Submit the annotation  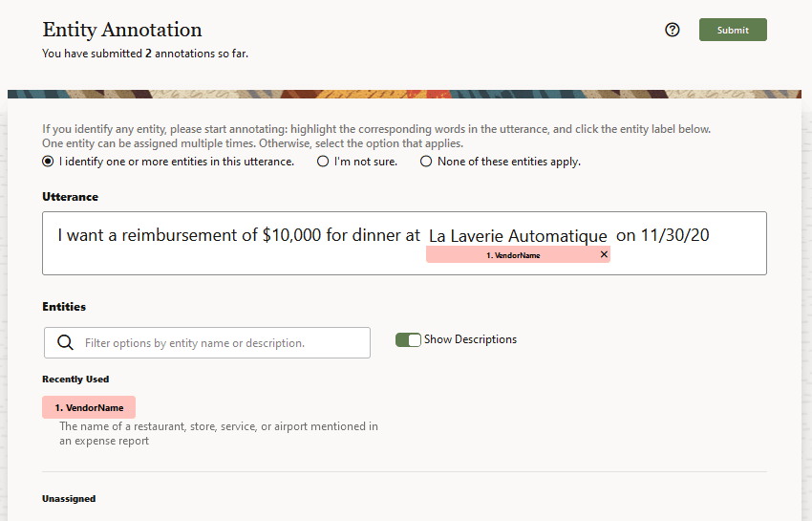(x=733, y=30)
